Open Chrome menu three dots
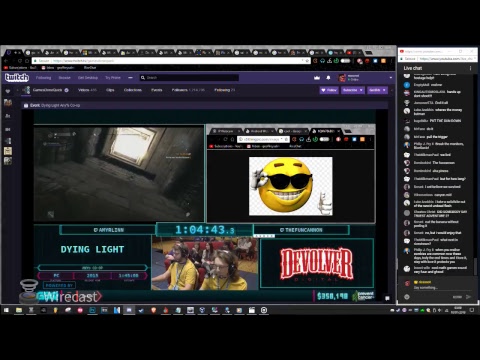 [x=391, y=61]
